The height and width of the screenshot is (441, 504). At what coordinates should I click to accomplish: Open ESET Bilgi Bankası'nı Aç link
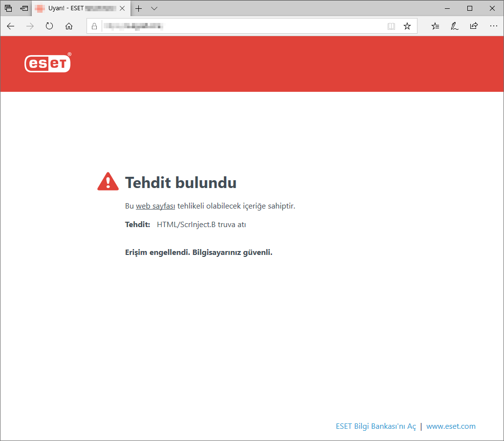point(375,426)
